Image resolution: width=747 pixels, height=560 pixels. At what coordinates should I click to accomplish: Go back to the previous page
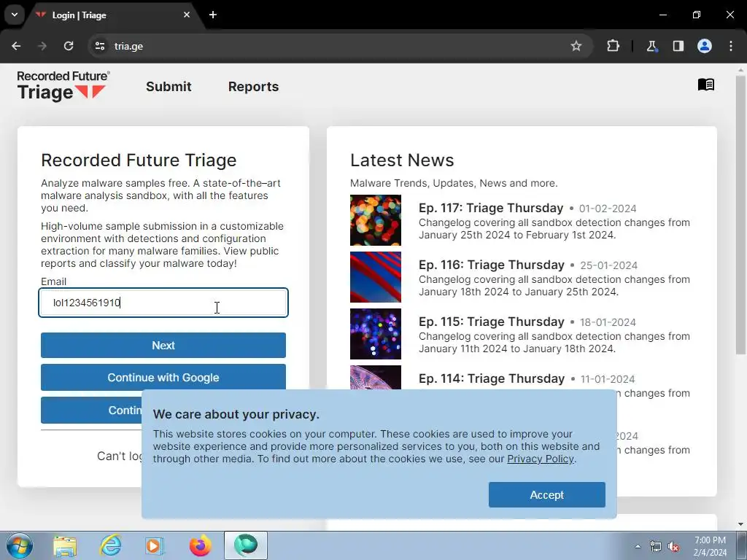(x=16, y=46)
